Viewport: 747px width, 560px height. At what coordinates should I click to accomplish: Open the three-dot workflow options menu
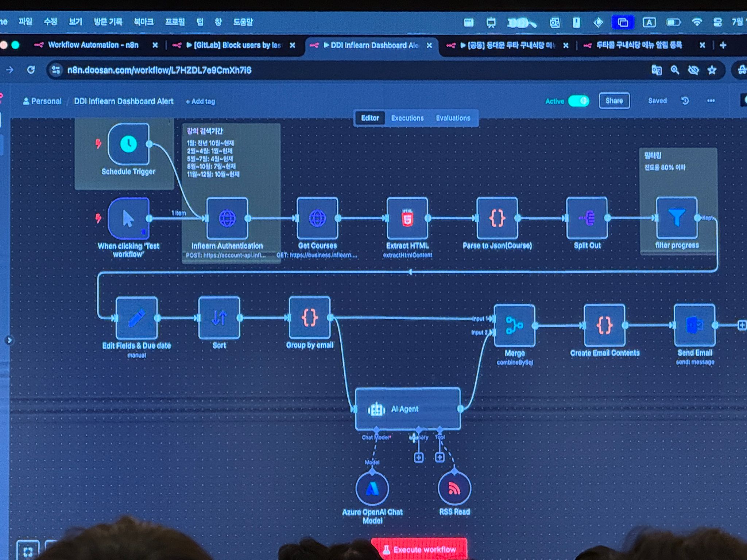click(x=711, y=101)
